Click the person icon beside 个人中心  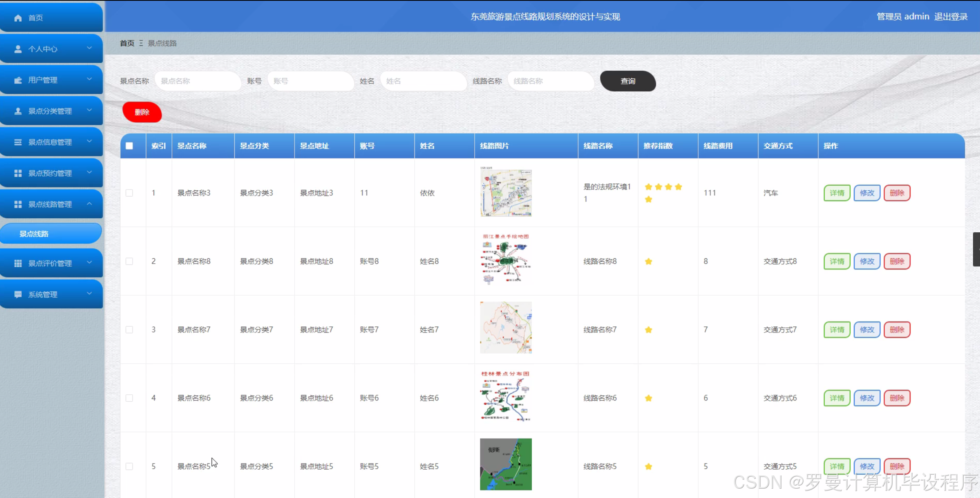[18, 49]
